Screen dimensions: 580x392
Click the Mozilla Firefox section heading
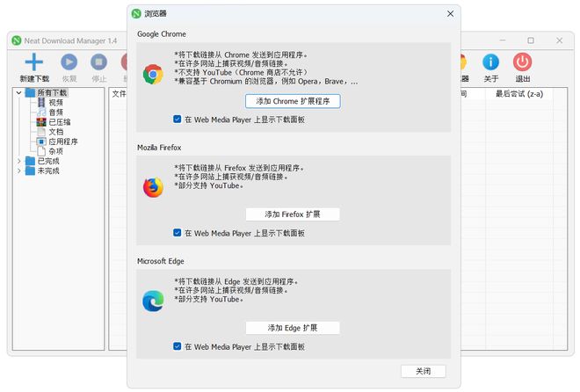pos(159,148)
